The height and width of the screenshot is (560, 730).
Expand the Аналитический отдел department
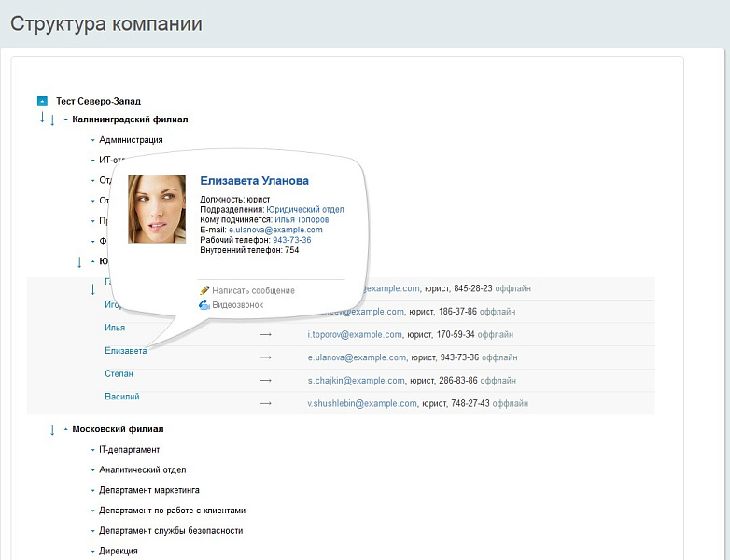coord(92,470)
